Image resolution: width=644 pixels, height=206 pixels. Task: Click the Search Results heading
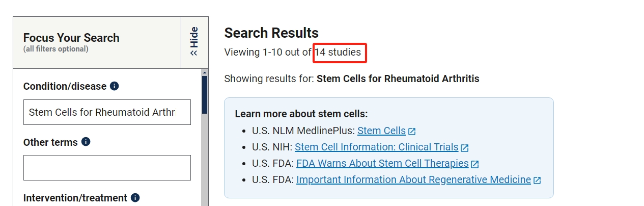tap(271, 33)
